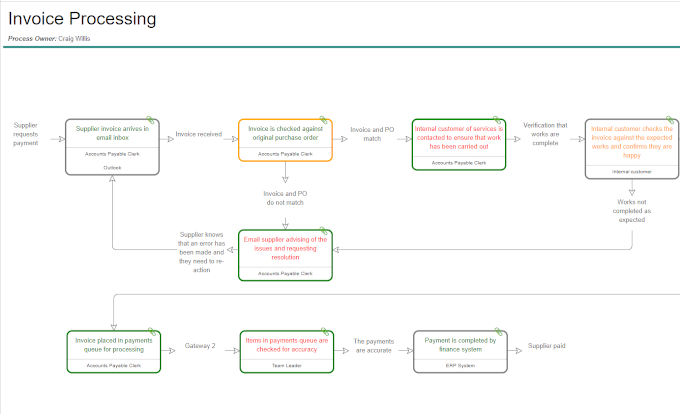Click the Invoice and PO match label
The image size is (680, 414).
[x=372, y=134]
